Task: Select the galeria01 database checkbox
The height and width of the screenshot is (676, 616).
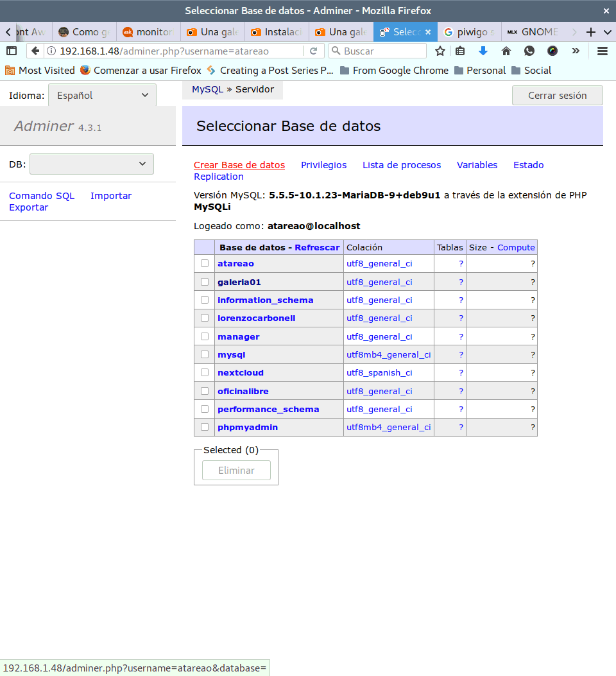Action: [x=205, y=282]
